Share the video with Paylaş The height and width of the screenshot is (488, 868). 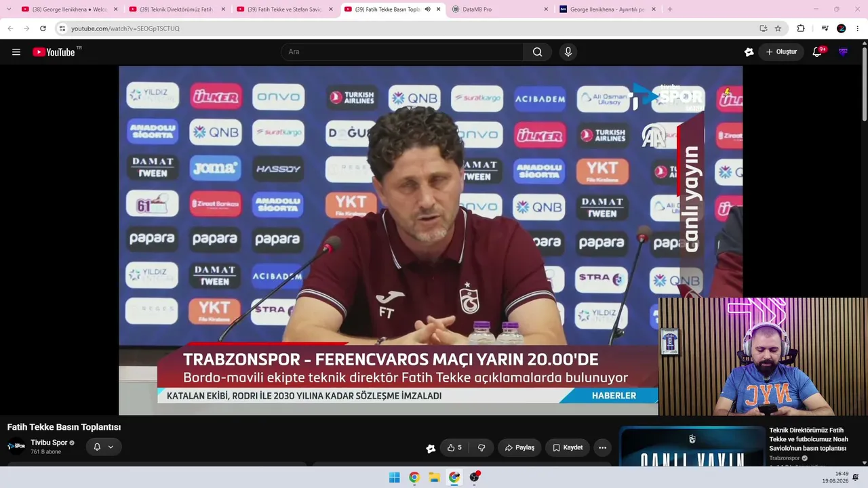[x=519, y=448]
